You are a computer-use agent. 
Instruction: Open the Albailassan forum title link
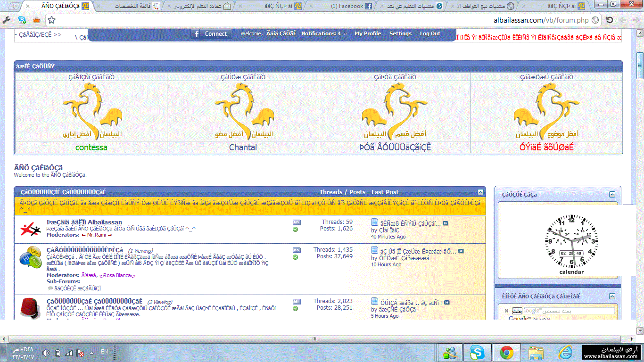(x=84, y=222)
